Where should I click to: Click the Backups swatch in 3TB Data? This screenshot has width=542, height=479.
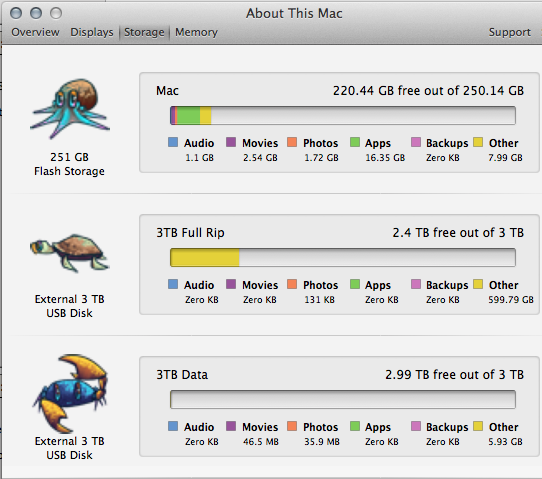click(x=416, y=426)
